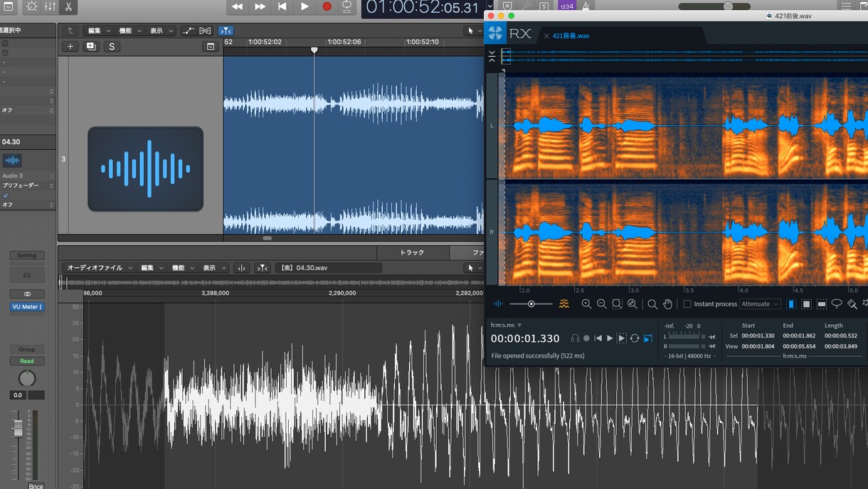This screenshot has height=489, width=868.
Task: Open the 機能 menu in the audio file editor
Action: 183,268
